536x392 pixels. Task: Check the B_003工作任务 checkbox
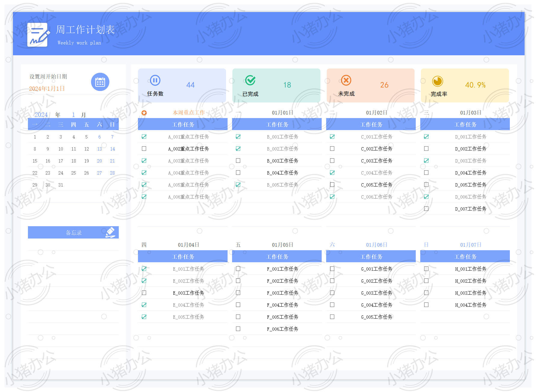[x=238, y=161]
